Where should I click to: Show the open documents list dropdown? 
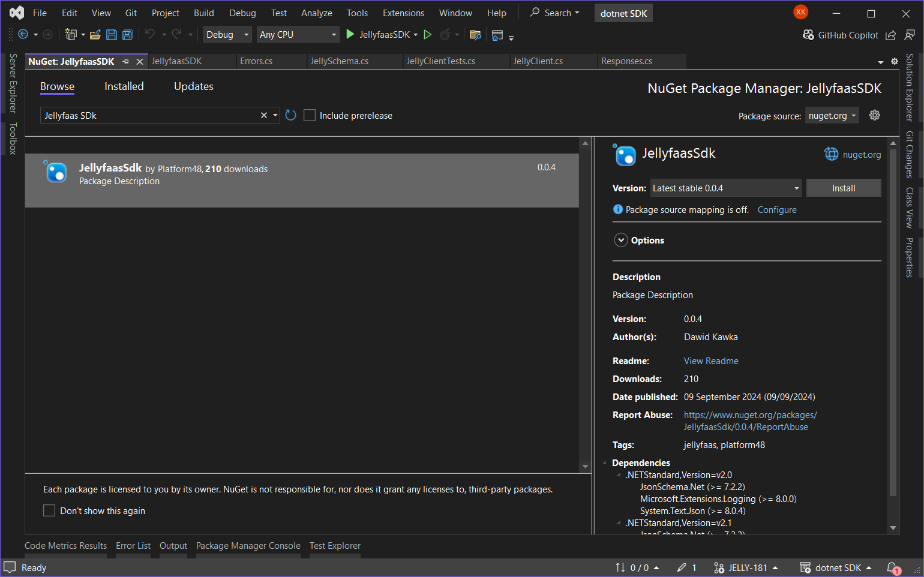point(881,62)
